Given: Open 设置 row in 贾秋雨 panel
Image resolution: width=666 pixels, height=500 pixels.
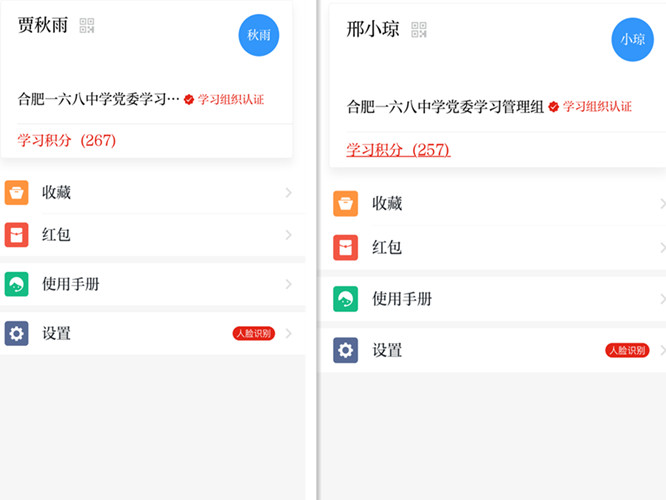Looking at the screenshot, I should (x=152, y=333).
